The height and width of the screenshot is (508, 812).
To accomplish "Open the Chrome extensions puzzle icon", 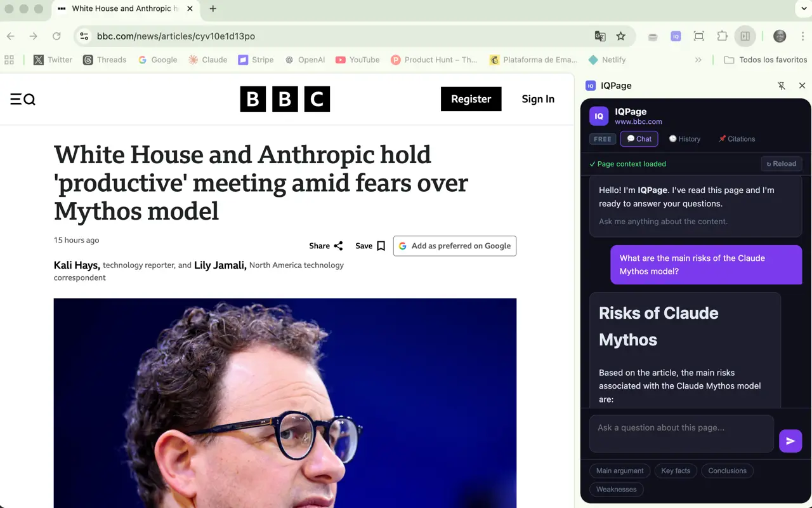I will tap(722, 36).
